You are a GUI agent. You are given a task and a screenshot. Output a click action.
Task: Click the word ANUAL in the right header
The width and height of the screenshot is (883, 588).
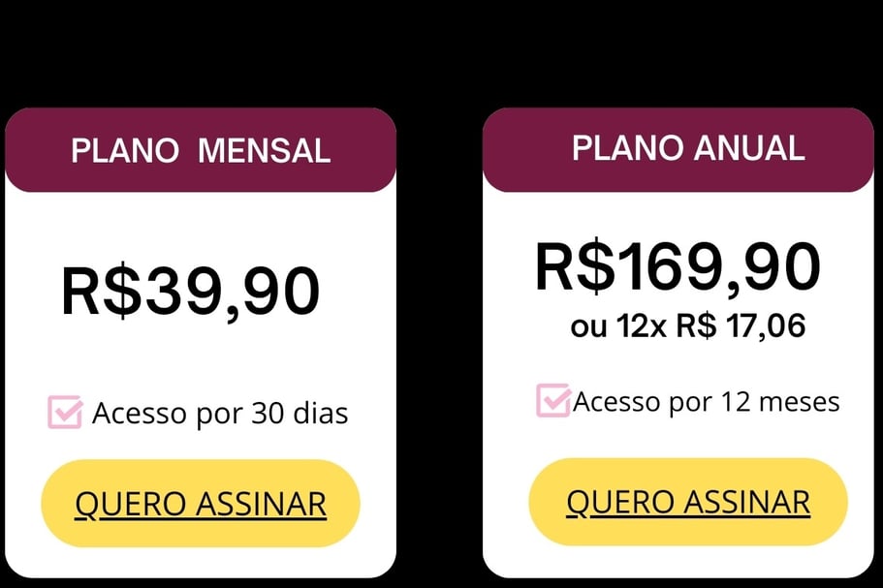tap(749, 148)
